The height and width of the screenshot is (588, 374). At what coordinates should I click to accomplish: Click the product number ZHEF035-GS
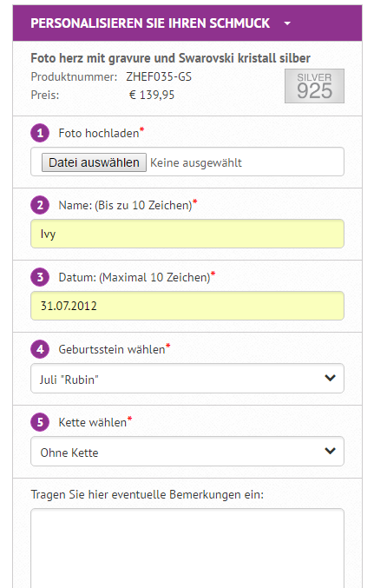pyautogui.click(x=159, y=77)
